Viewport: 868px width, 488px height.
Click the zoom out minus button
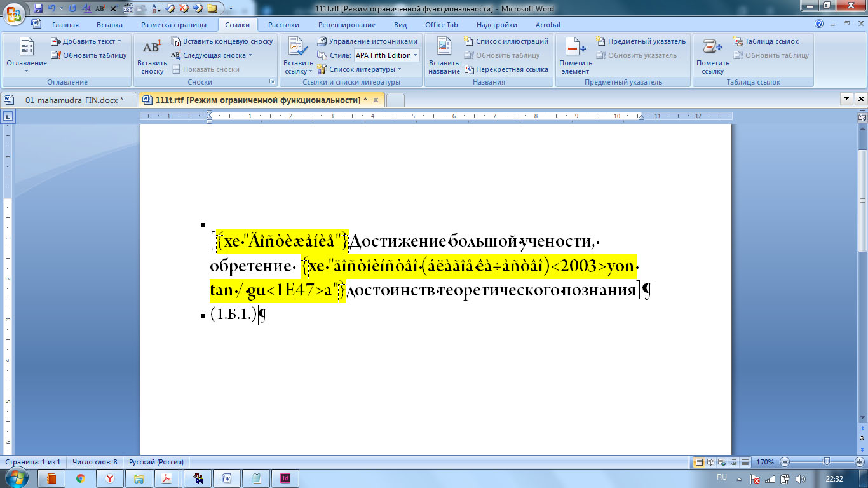click(785, 462)
